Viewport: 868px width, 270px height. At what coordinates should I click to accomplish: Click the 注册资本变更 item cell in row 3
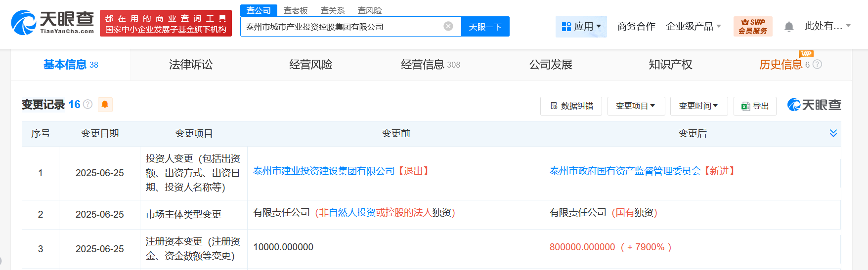click(193, 248)
